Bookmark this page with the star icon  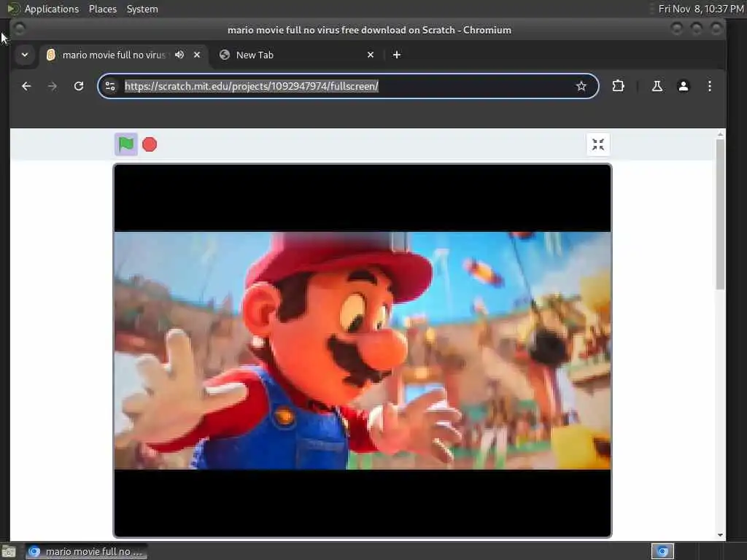(581, 86)
